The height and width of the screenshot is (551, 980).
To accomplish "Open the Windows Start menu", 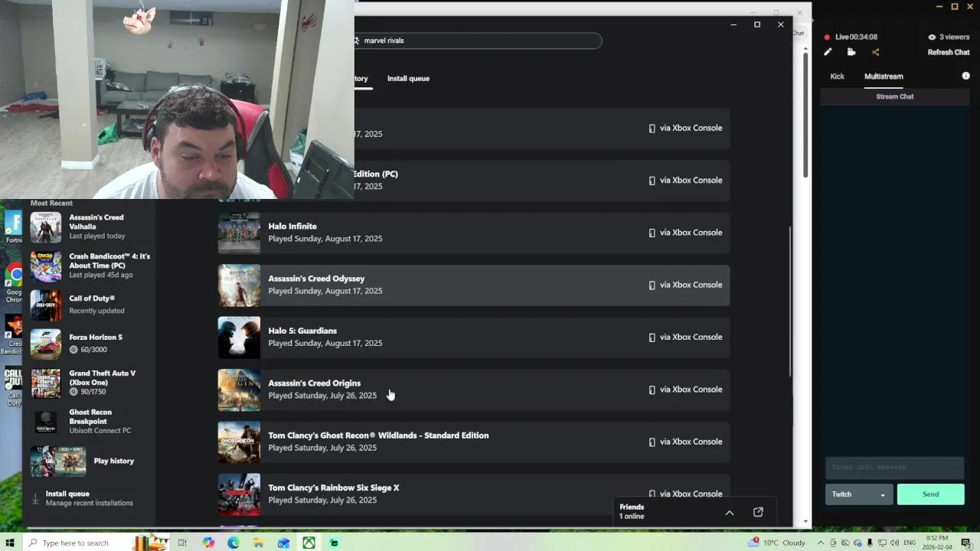I will [11, 543].
